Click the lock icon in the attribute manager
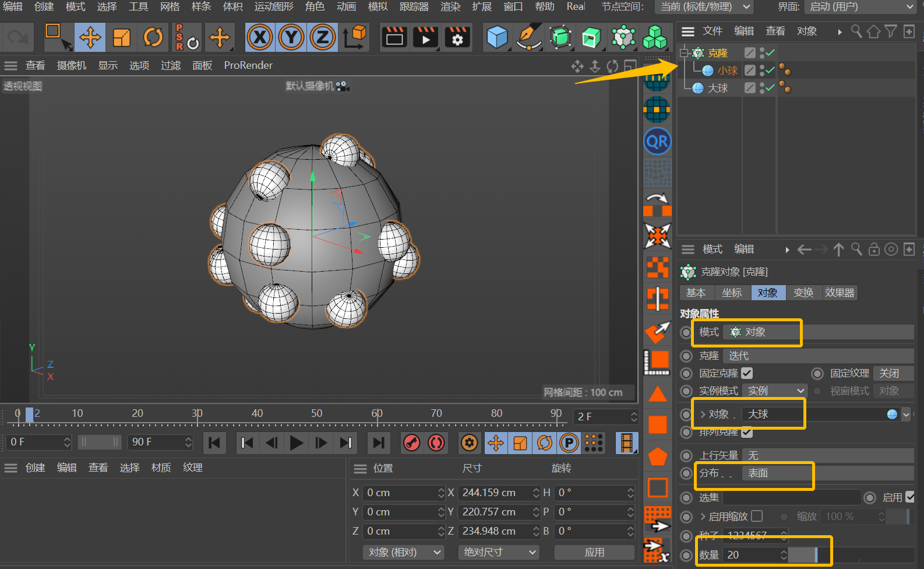The width and height of the screenshot is (924, 569). click(x=874, y=250)
